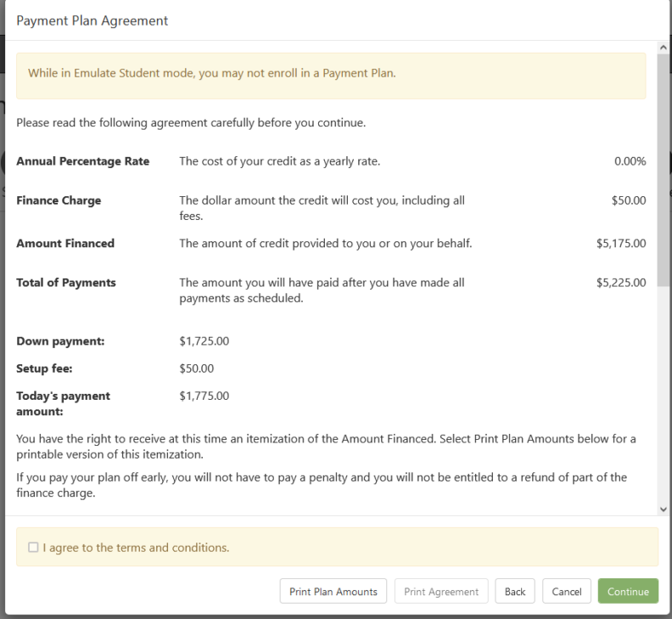Click the scrollbar up arrow
The height and width of the screenshot is (619, 672).
click(664, 47)
